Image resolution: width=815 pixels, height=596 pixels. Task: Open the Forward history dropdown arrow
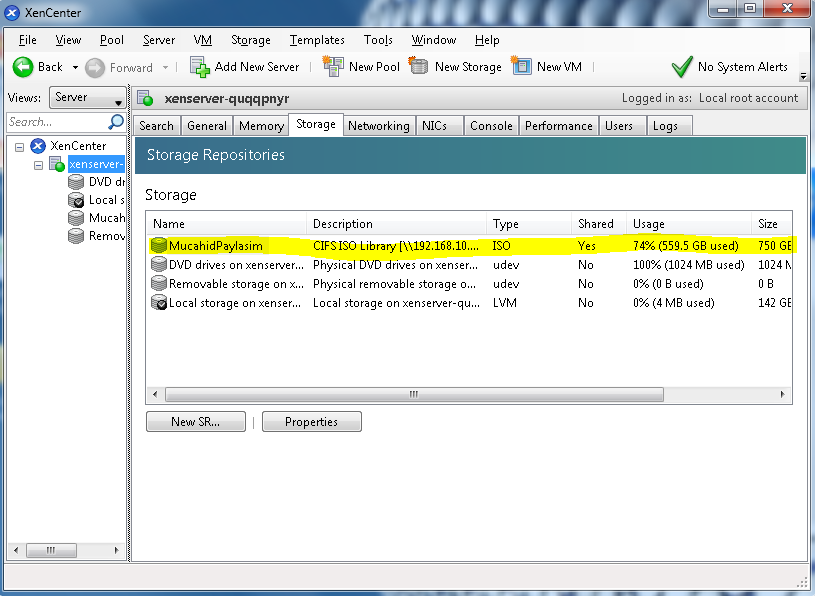click(165, 68)
